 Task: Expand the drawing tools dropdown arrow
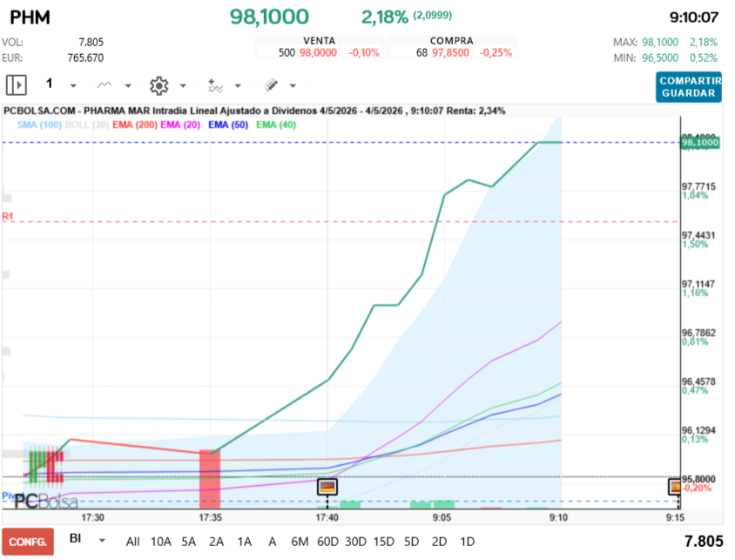[x=293, y=85]
